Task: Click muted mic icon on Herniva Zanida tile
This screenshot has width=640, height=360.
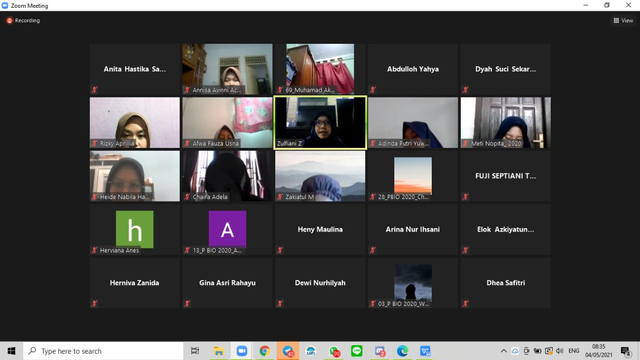Action: (94, 304)
